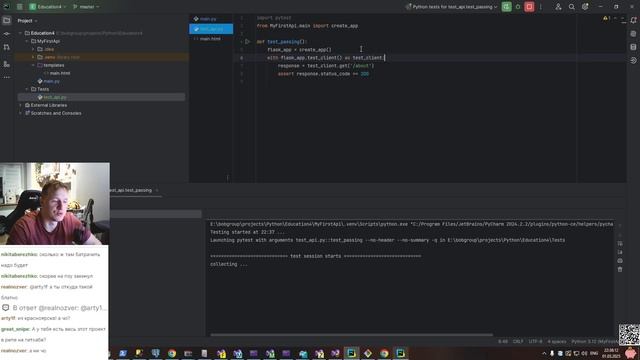Click the Python 3.12 interpreter status item
The image size is (640, 360).
coord(594,341)
